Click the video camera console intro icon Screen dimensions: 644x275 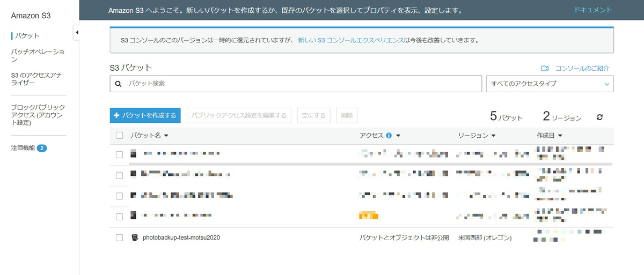tap(545, 69)
